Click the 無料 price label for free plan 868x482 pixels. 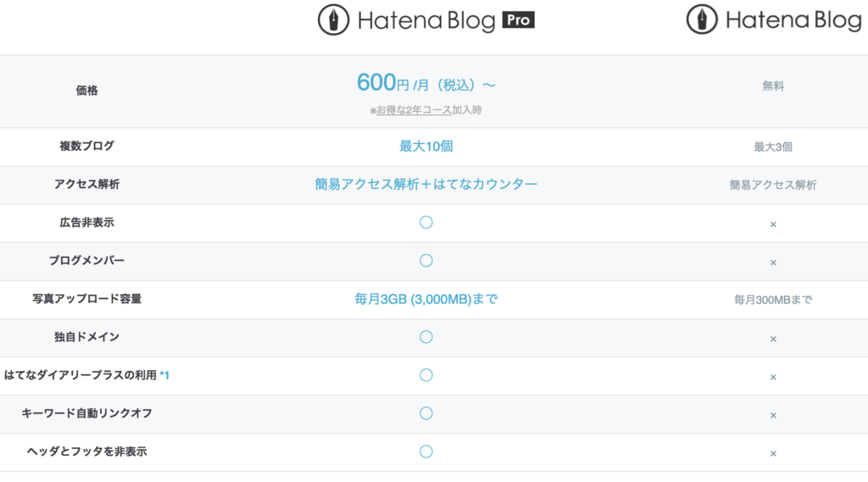(773, 86)
